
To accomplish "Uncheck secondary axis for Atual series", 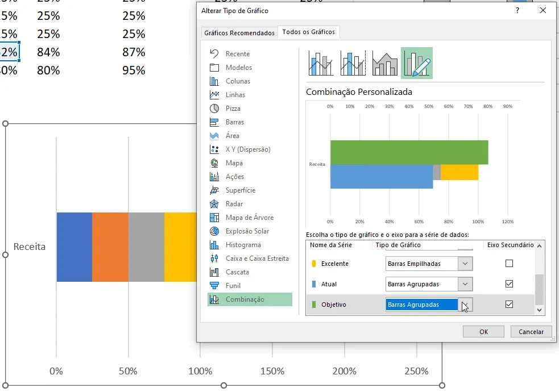I will (509, 283).
